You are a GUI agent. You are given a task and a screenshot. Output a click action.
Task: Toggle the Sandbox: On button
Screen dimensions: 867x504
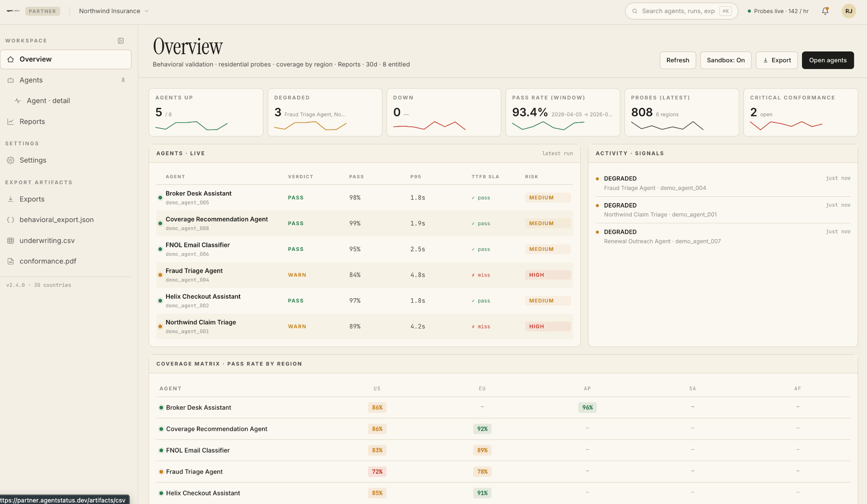[726, 60]
